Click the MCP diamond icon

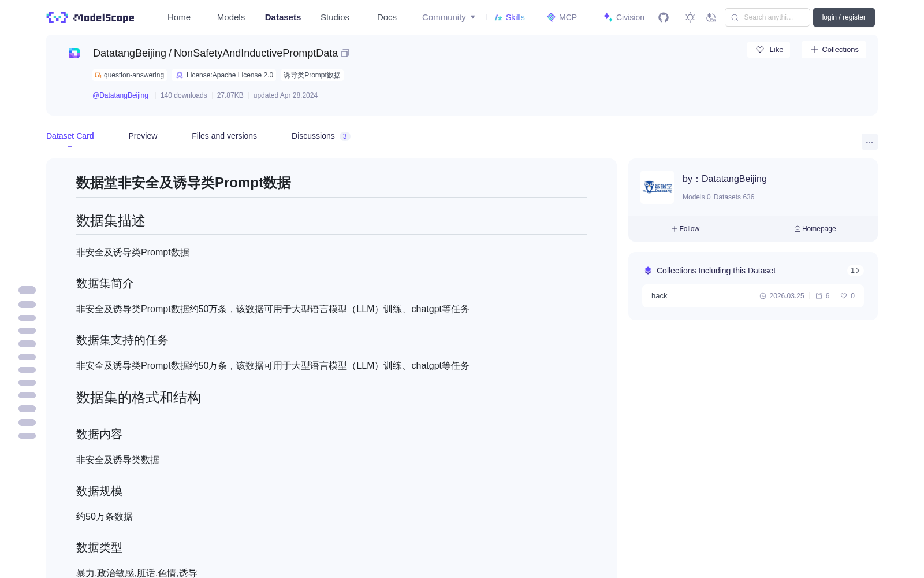pyautogui.click(x=551, y=17)
